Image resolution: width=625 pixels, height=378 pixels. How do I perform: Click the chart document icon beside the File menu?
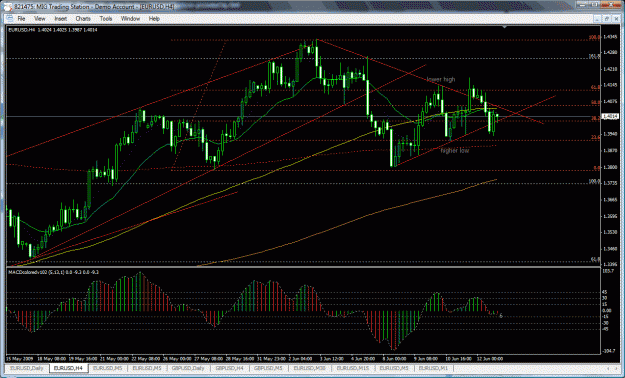(x=9, y=19)
